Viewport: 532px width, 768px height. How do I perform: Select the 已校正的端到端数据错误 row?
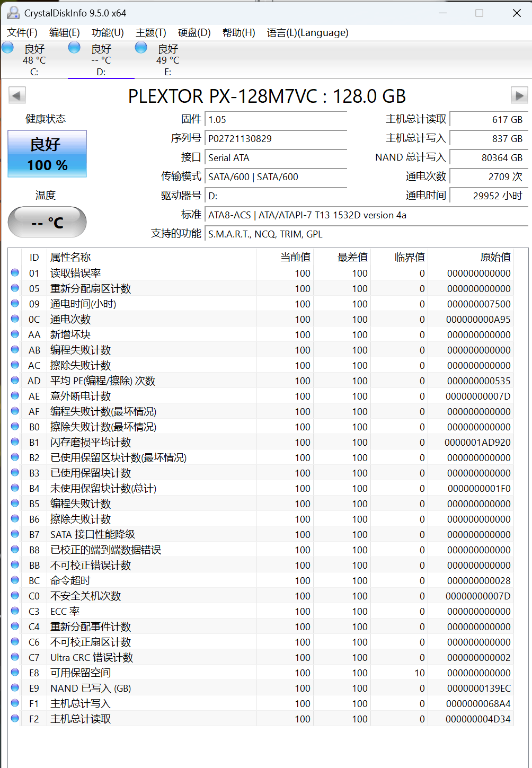pyautogui.click(x=261, y=550)
